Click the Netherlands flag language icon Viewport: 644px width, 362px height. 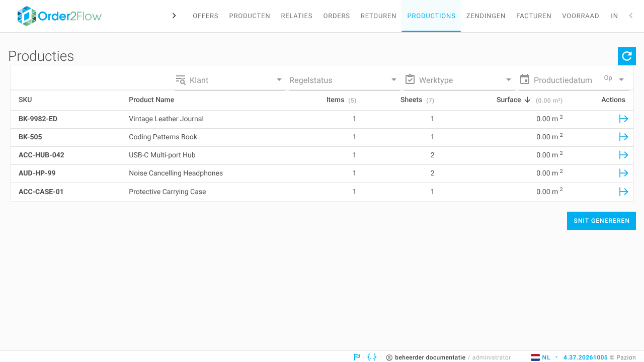point(535,357)
